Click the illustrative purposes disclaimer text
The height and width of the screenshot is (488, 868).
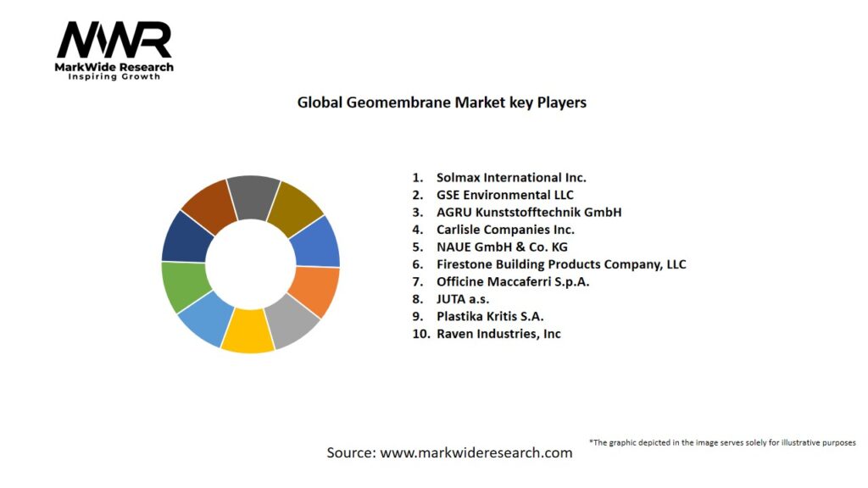click(722, 442)
